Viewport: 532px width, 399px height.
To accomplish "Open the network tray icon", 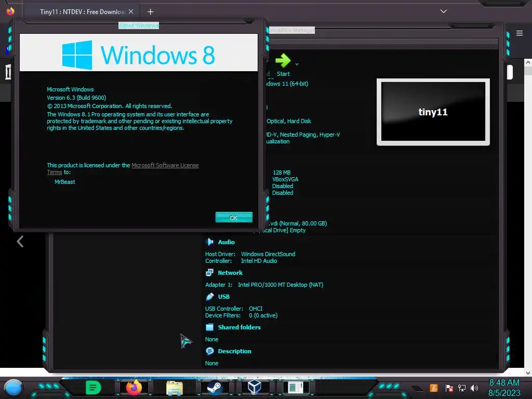I will [462, 388].
